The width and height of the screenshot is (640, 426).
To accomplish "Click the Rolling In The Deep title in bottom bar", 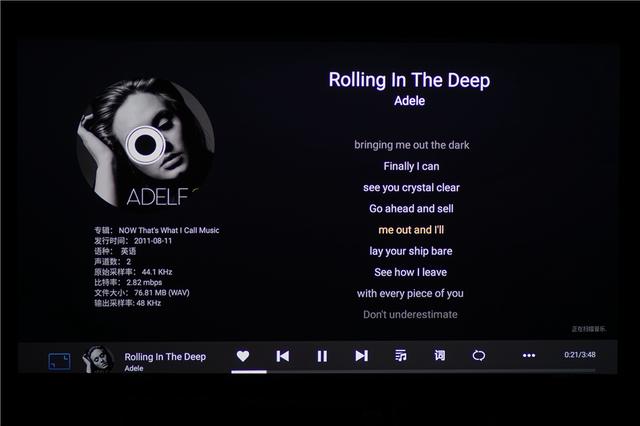I will pyautogui.click(x=165, y=357).
